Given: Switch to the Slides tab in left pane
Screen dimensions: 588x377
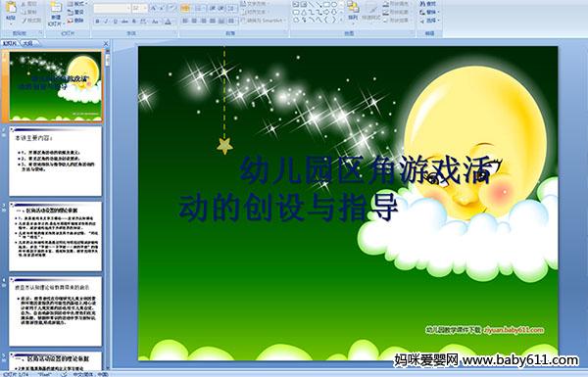Looking at the screenshot, I should (x=10, y=43).
